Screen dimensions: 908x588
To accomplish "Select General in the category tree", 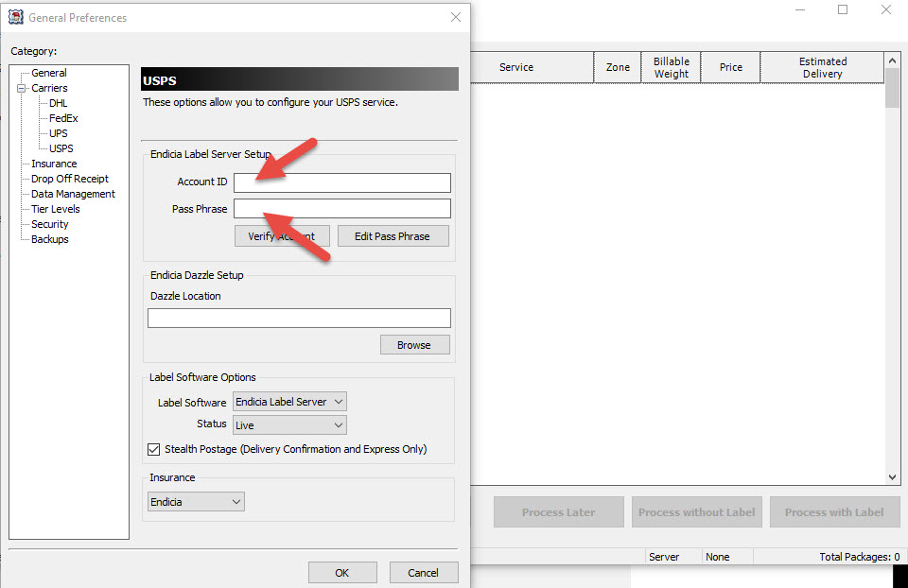I will tap(48, 73).
